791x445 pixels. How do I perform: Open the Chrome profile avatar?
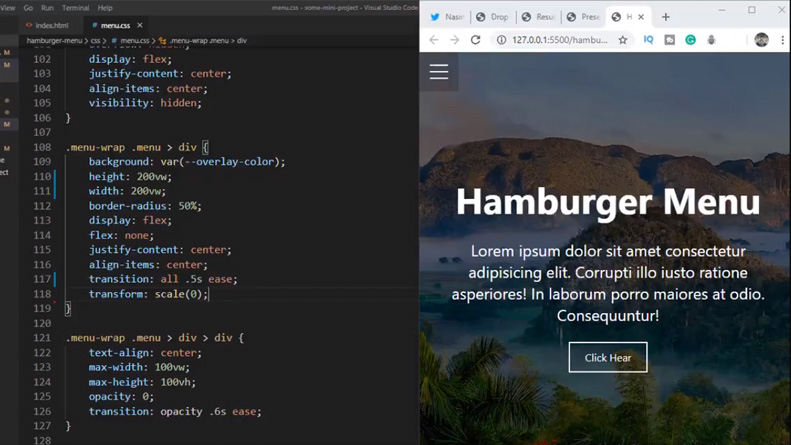pyautogui.click(x=761, y=40)
